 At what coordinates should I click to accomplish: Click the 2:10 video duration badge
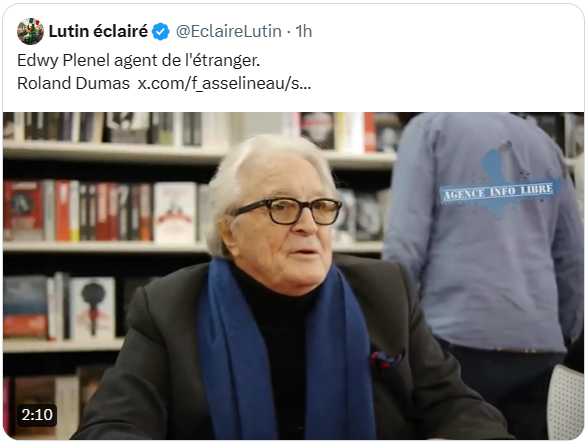(37, 415)
